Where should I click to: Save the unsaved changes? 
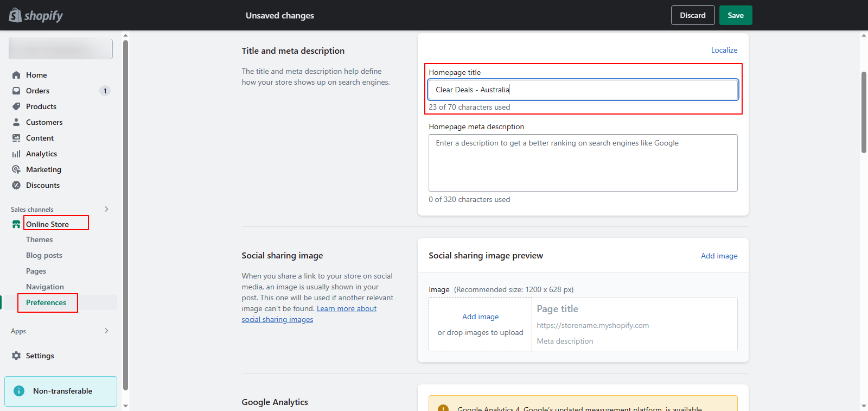click(x=735, y=15)
